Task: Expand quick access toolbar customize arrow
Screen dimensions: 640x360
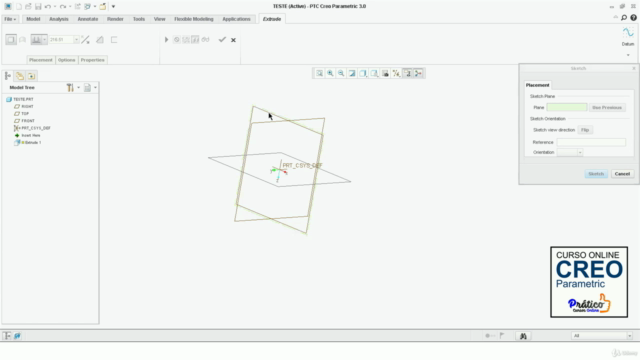Action: 113,7
